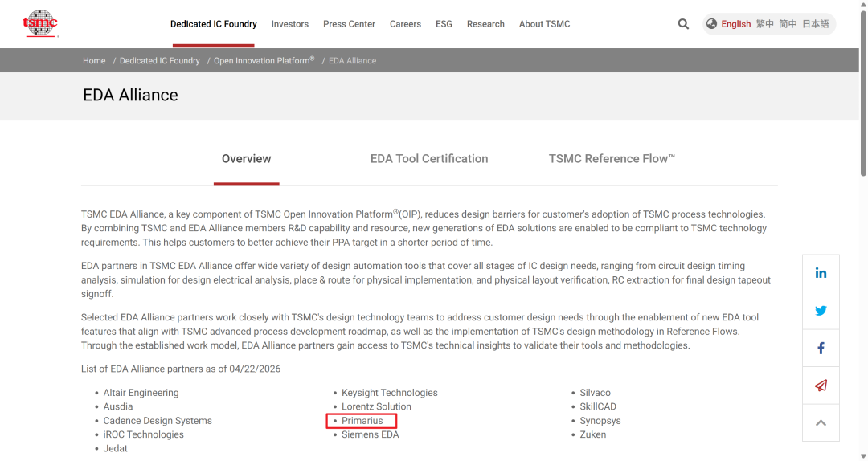Open Dedicated IC Foundry menu

(x=214, y=24)
